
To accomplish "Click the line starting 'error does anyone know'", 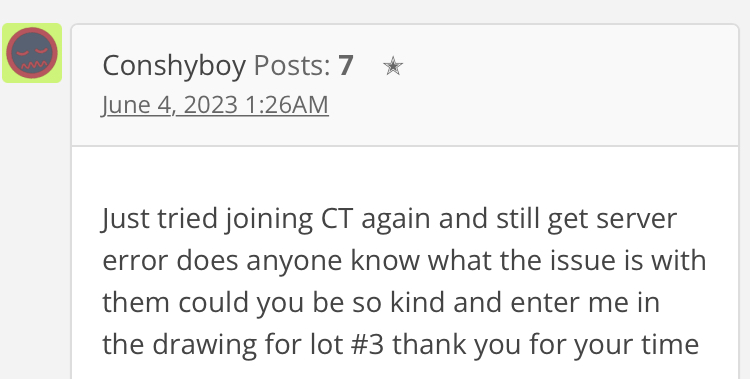I will [x=404, y=261].
